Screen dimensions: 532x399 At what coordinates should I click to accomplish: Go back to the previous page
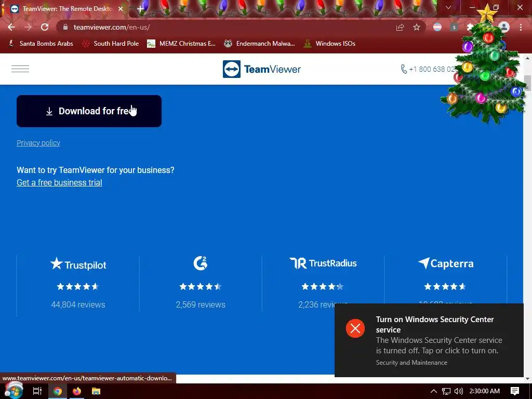click(x=11, y=27)
